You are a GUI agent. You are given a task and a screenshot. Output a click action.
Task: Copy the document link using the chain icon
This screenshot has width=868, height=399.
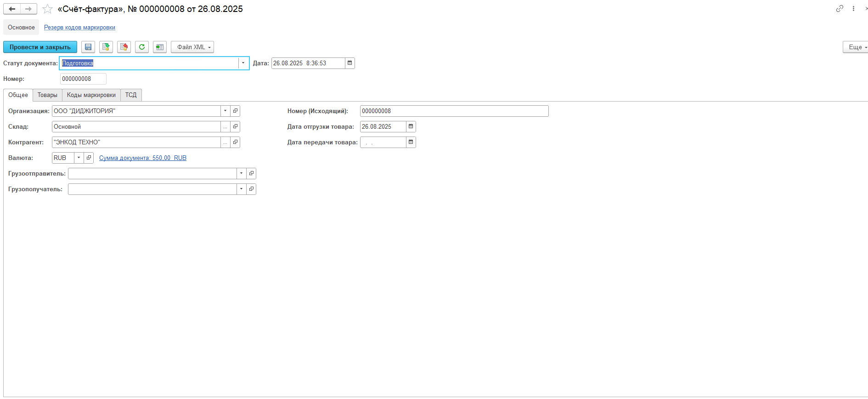click(840, 9)
